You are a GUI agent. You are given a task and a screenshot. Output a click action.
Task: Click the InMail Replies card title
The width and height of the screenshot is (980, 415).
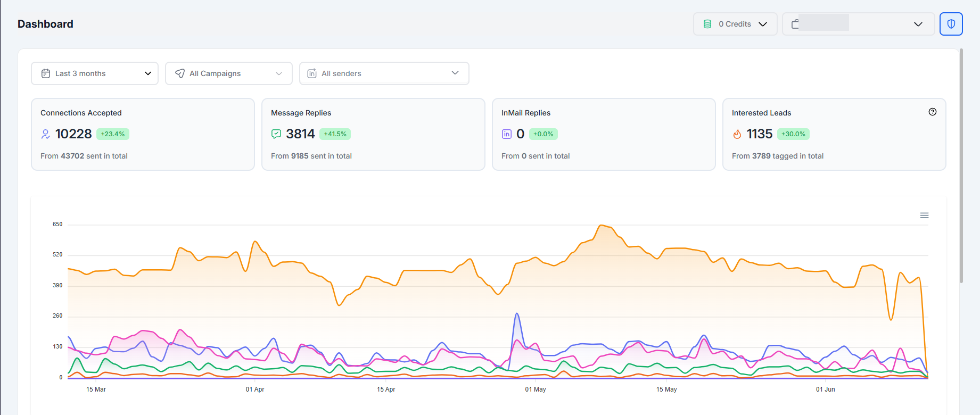[526, 113]
